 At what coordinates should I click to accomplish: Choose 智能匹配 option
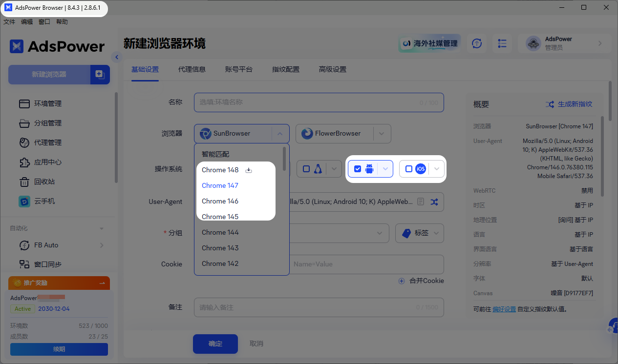pyautogui.click(x=215, y=154)
